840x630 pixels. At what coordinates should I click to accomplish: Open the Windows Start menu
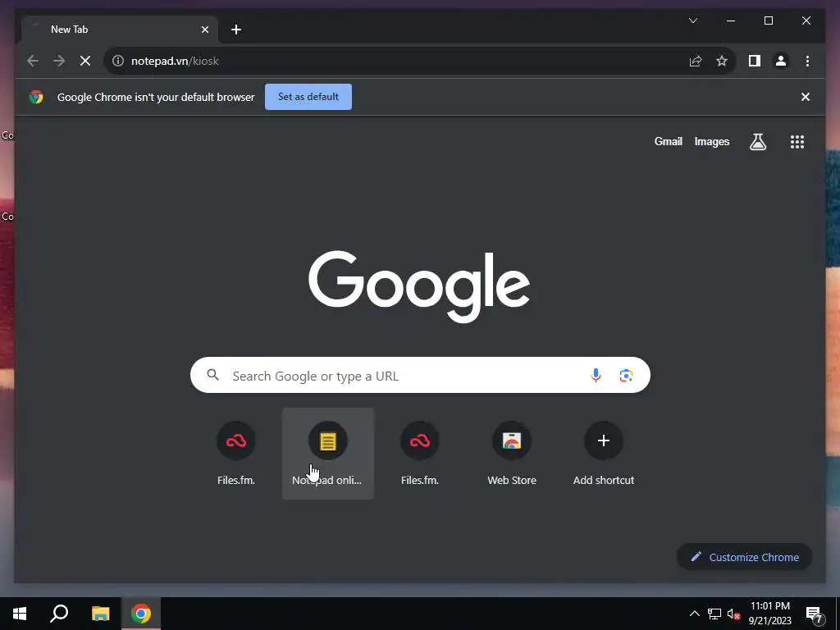(20, 614)
